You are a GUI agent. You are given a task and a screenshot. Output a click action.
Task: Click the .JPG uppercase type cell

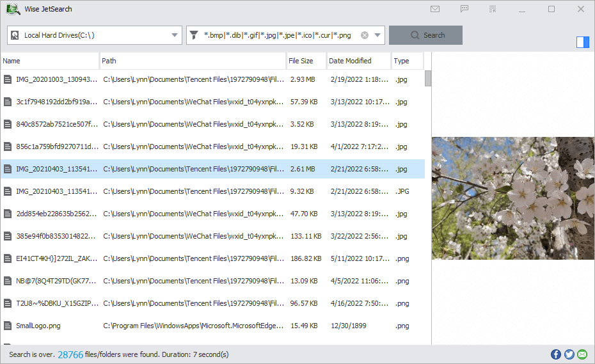pyautogui.click(x=402, y=191)
